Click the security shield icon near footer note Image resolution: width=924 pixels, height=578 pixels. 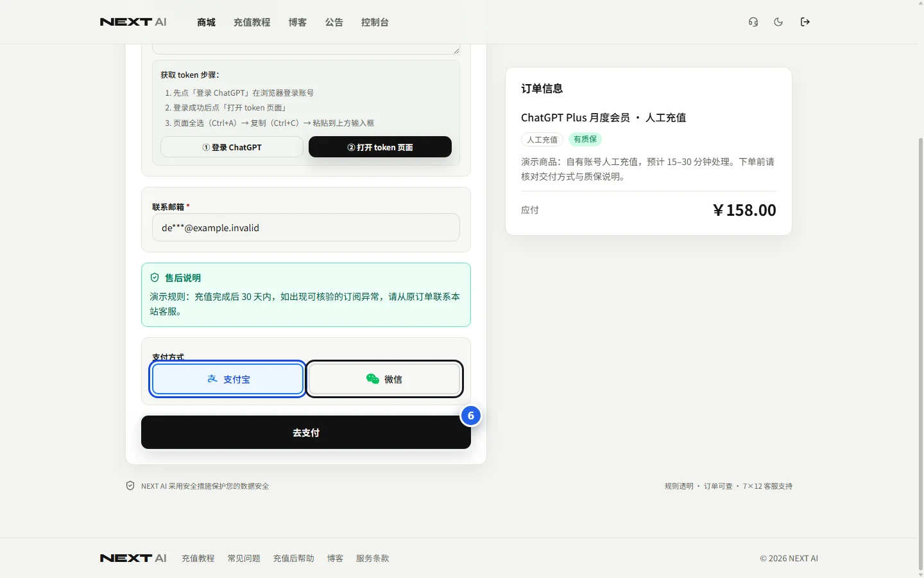pos(130,486)
